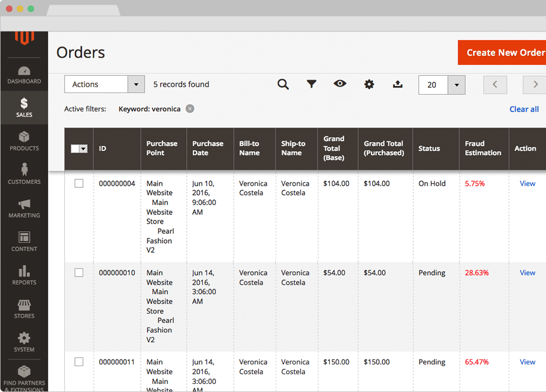This screenshot has height=392, width=546.
Task: Open the per-page count dropdown arrow
Action: (x=456, y=85)
